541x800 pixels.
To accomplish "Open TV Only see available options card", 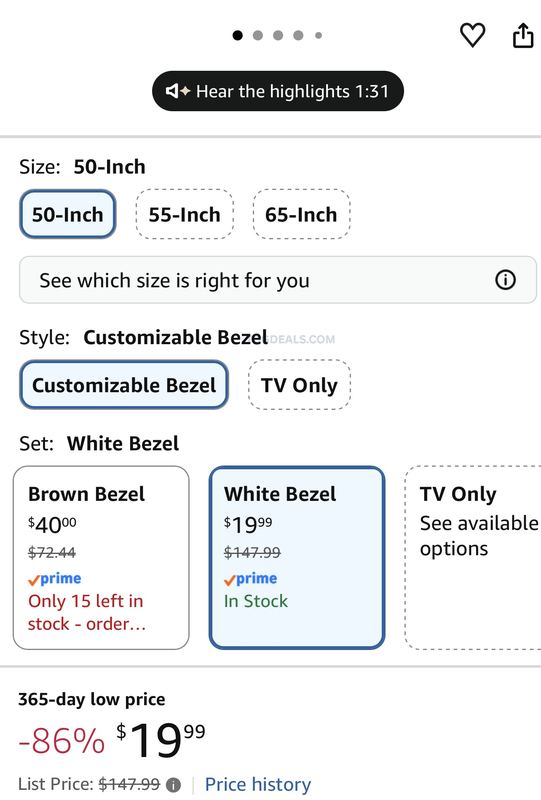I will coord(473,558).
